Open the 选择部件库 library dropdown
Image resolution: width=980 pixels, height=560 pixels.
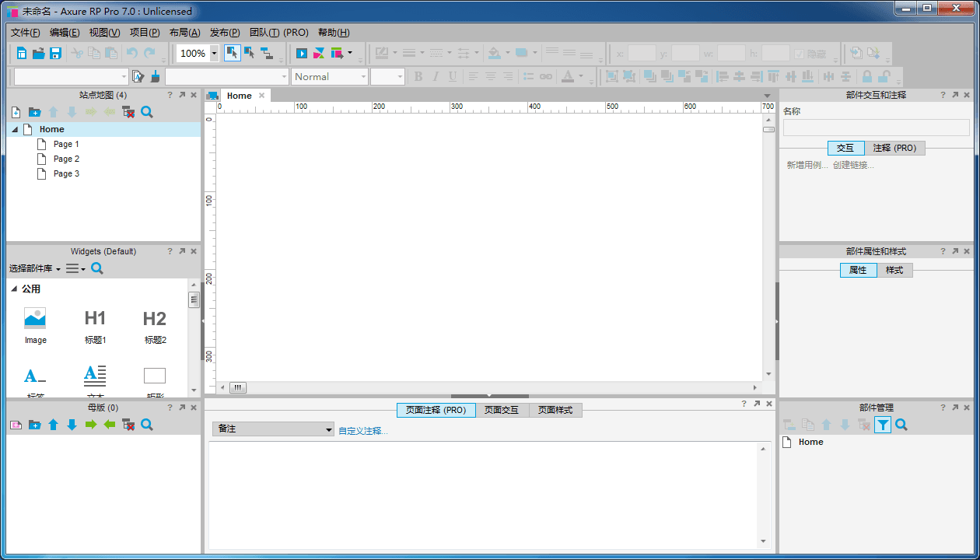tap(35, 268)
